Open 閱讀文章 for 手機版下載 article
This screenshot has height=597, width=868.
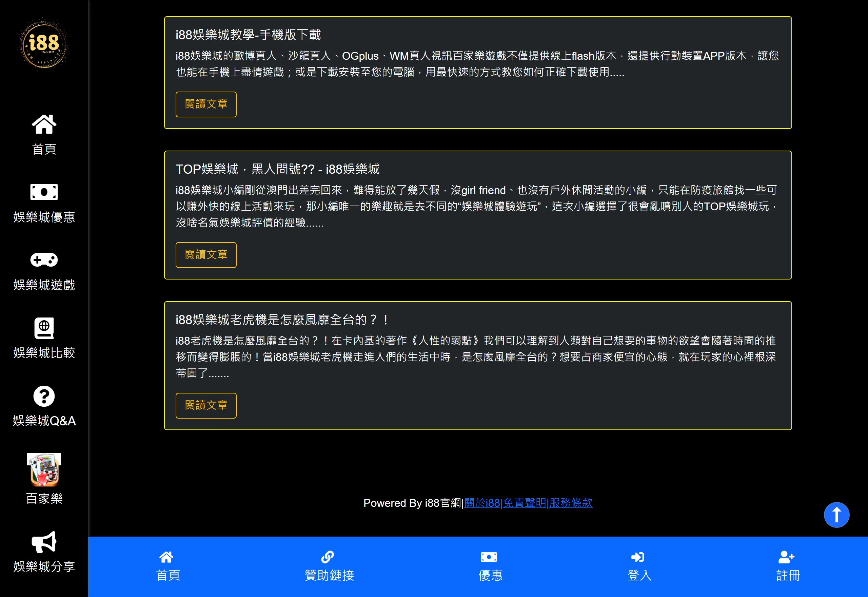[x=206, y=104]
